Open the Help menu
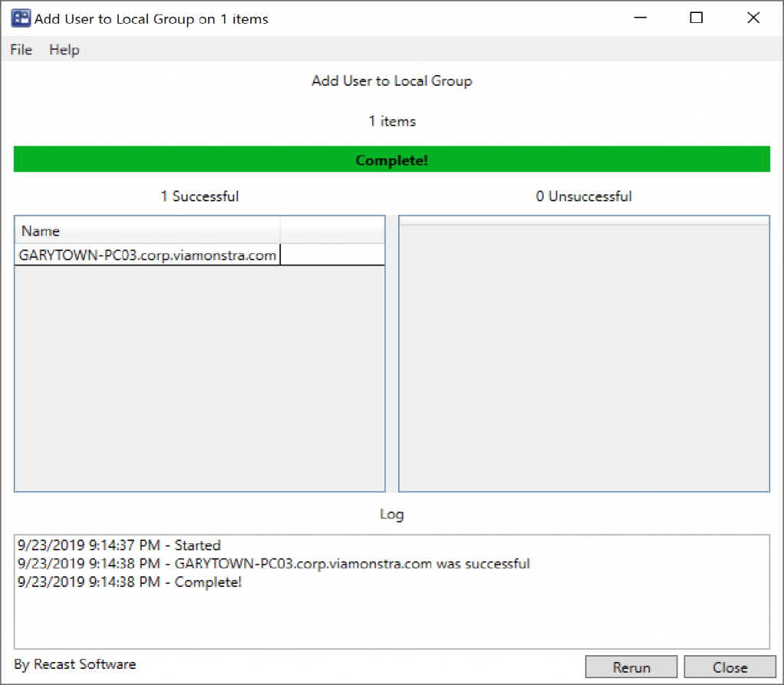784x685 pixels. (x=64, y=50)
